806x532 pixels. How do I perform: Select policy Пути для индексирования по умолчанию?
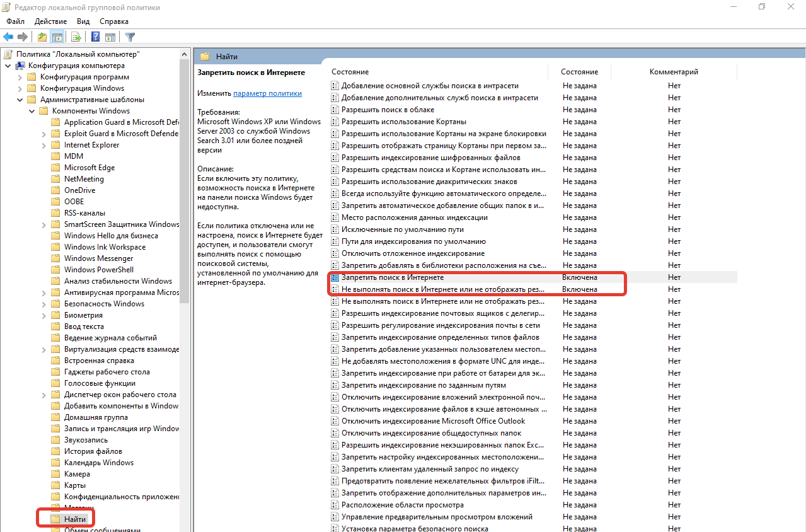(x=413, y=241)
